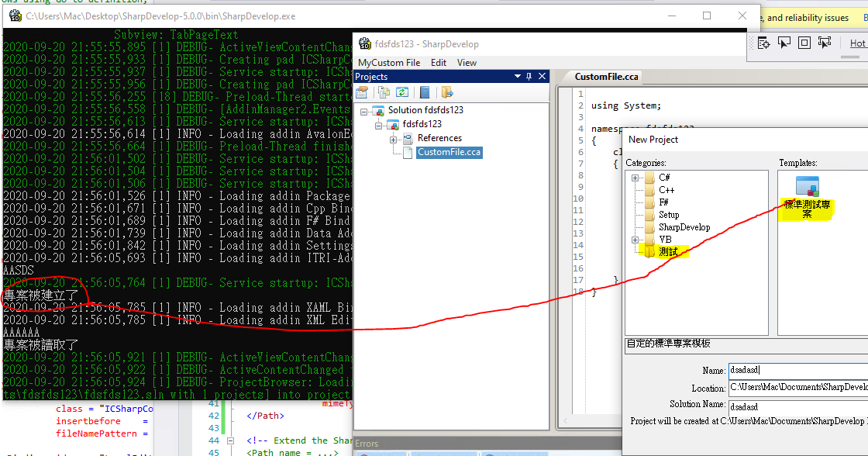Screen dimensions: 868x456
Task: Click the copy-file icon in Projects toolbar
Action: pyautogui.click(x=384, y=92)
